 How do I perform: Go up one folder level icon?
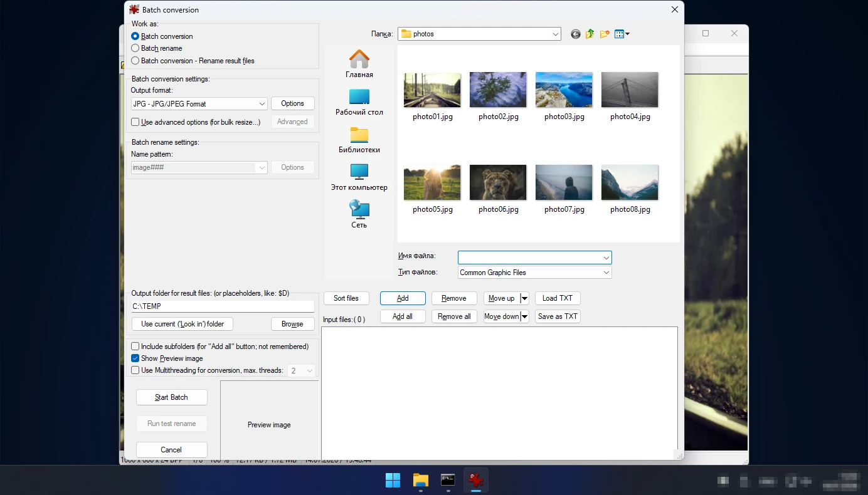590,34
